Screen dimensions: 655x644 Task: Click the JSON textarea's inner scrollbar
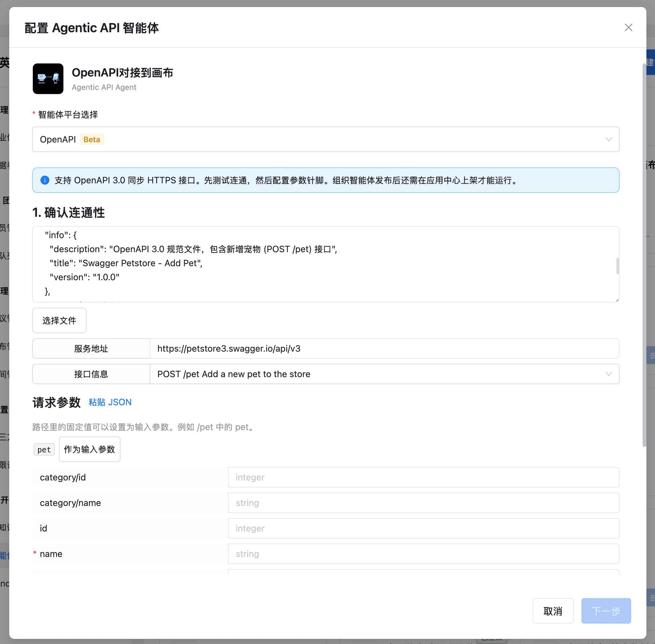617,266
